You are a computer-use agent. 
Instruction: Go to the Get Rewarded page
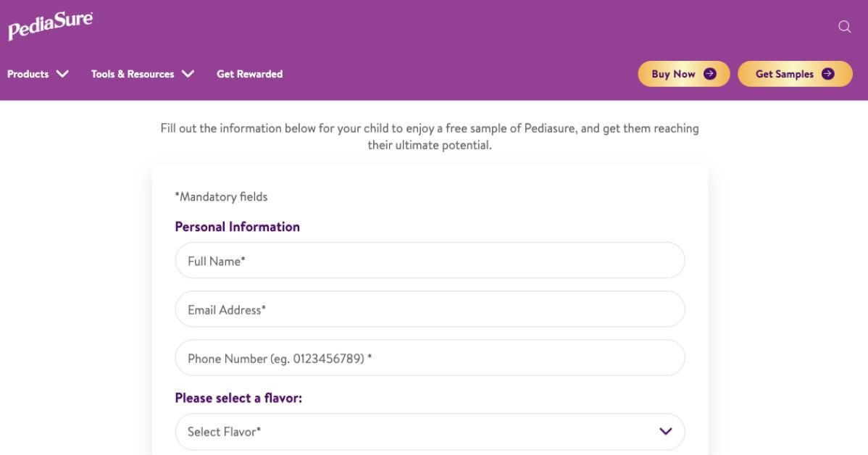[249, 74]
